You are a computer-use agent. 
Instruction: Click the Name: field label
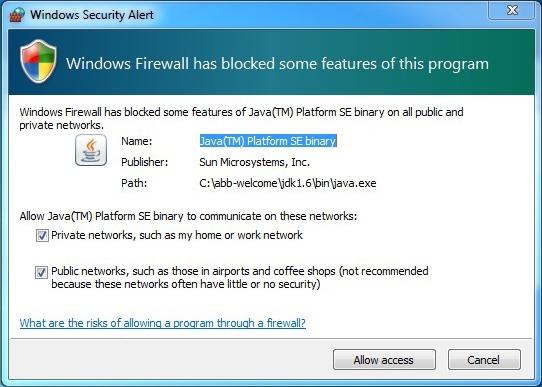(137, 141)
